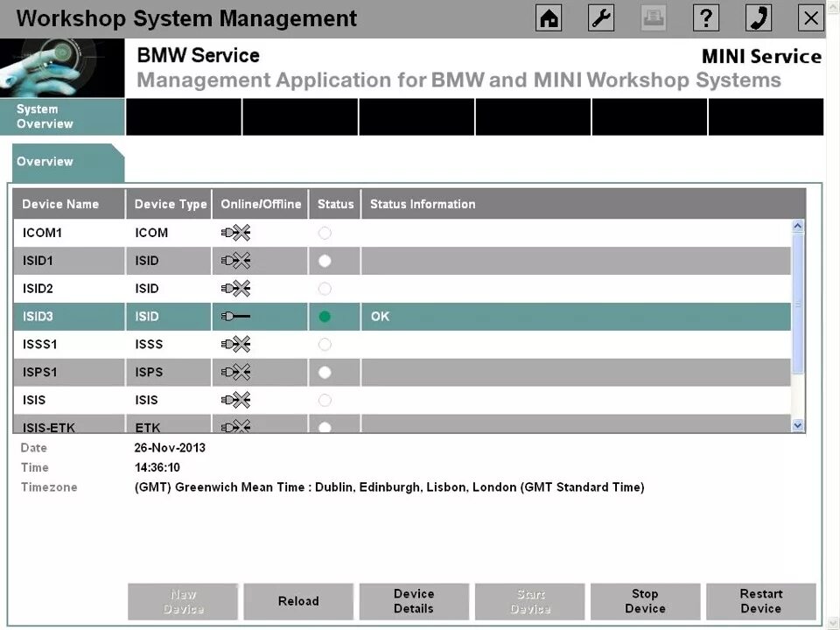Click the offline plug icon for ISID1

click(235, 261)
